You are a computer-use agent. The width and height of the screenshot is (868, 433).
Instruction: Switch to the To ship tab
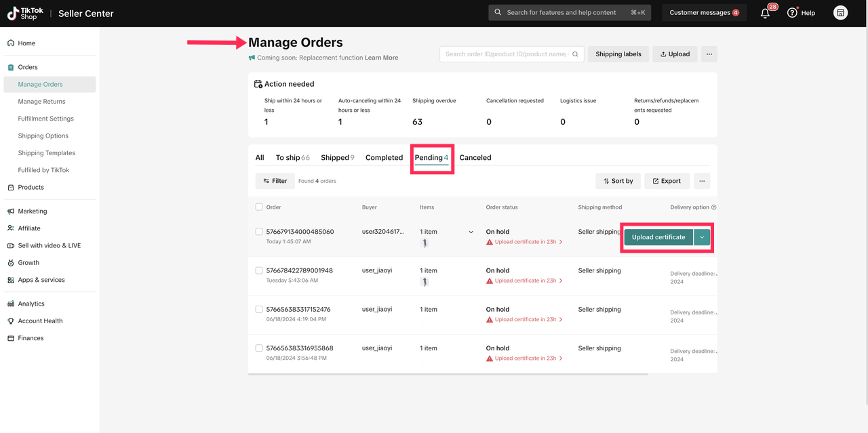[x=292, y=158]
